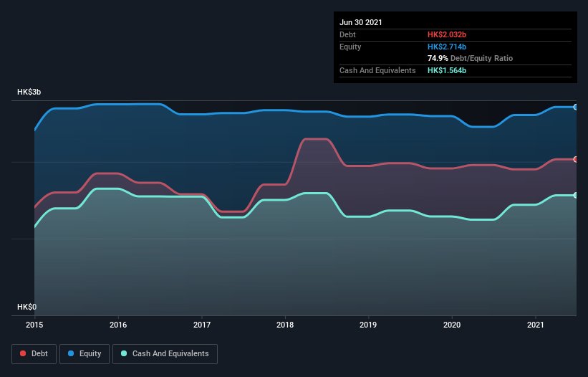Click the HK$2.714b equity value
Image resolution: width=588 pixels, height=377 pixels.
click(x=447, y=47)
